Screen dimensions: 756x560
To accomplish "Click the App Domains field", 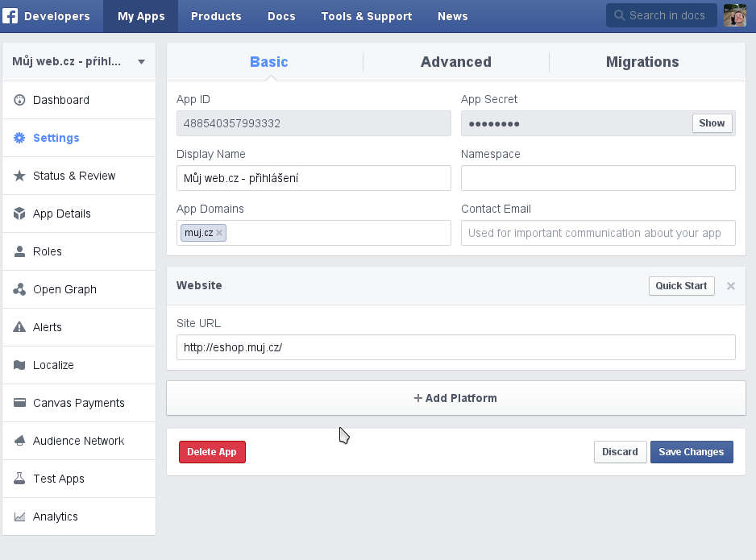I will (314, 233).
